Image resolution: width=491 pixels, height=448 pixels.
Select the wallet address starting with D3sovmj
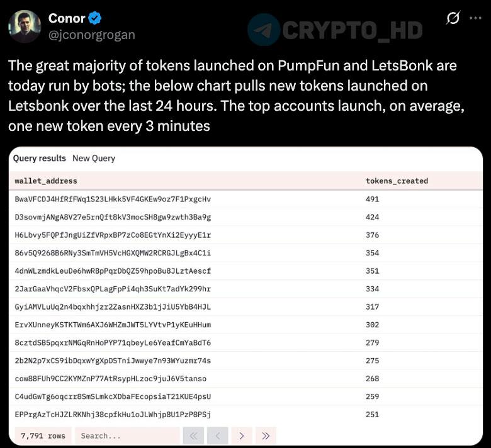coord(113,217)
